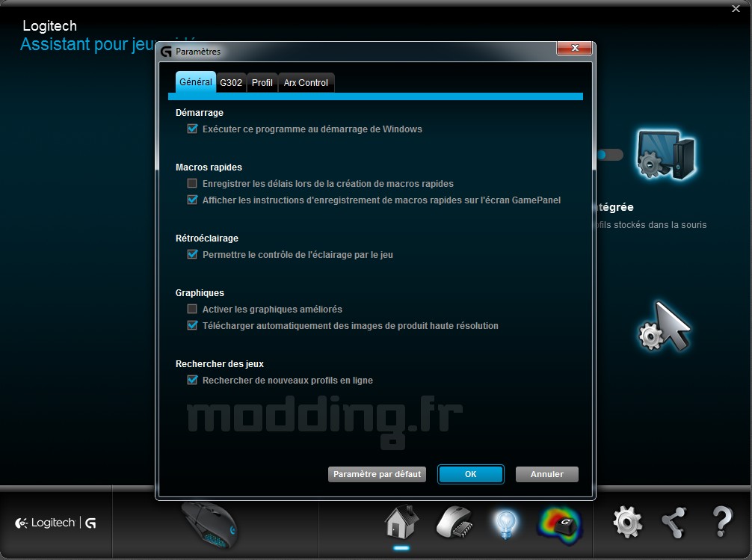Click the G icon in Paramètres title bar
Image resolution: width=752 pixels, height=560 pixels.
(x=167, y=52)
